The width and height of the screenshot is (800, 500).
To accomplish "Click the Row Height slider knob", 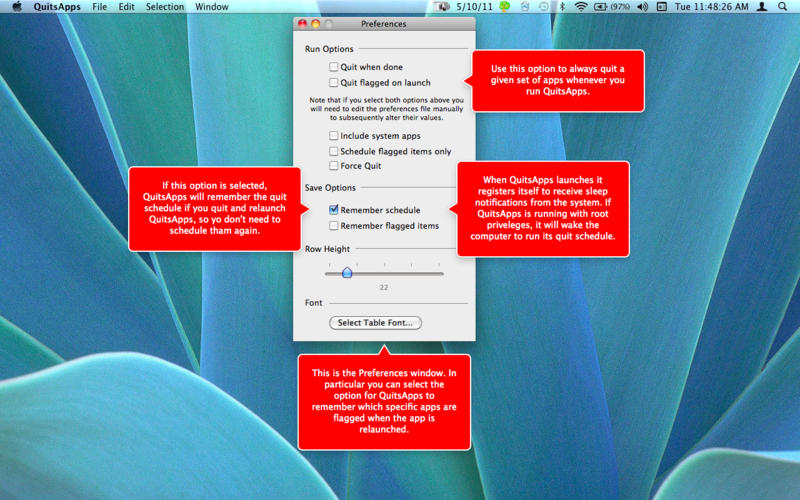I will (347, 272).
